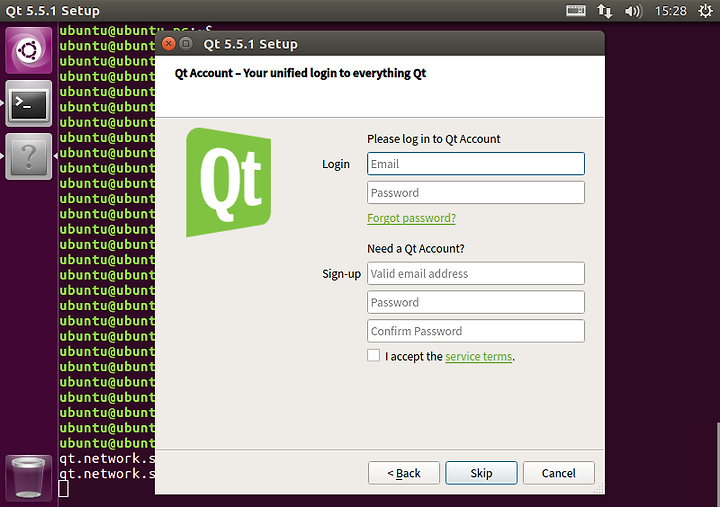
Task: Click the 'Login' label
Action: click(336, 164)
